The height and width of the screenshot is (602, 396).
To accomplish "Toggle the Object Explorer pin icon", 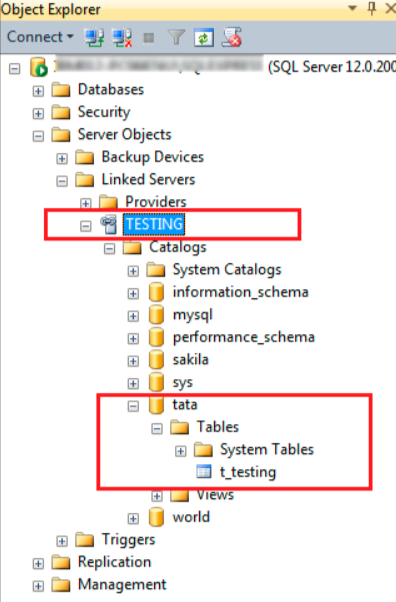I will (x=371, y=8).
